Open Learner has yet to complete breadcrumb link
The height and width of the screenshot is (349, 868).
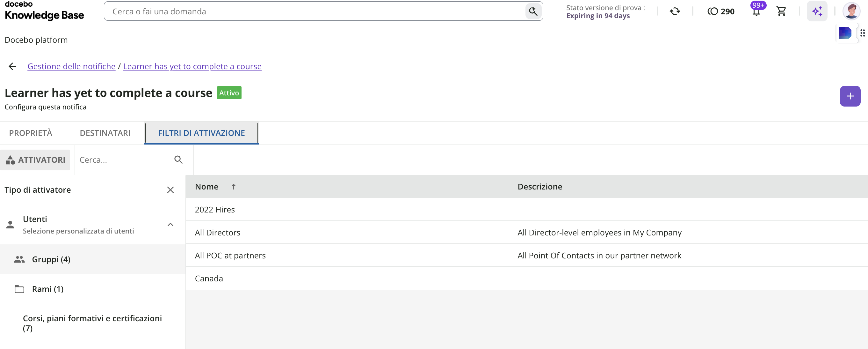(192, 66)
